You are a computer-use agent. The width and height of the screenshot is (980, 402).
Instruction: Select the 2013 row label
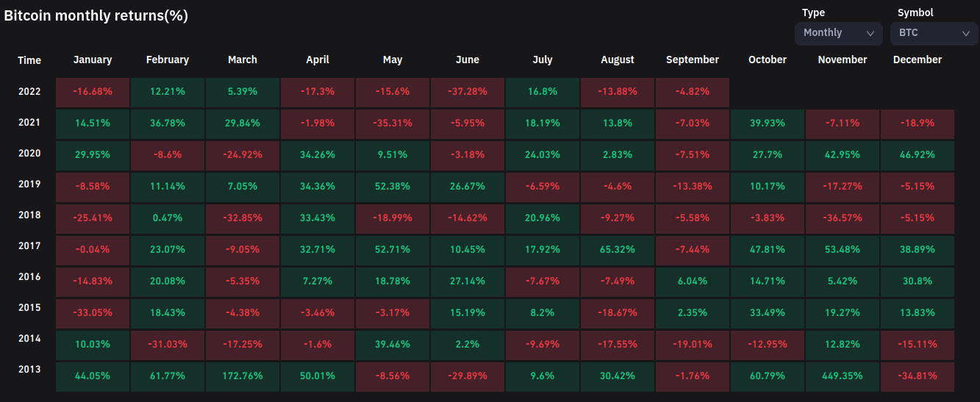click(x=29, y=370)
